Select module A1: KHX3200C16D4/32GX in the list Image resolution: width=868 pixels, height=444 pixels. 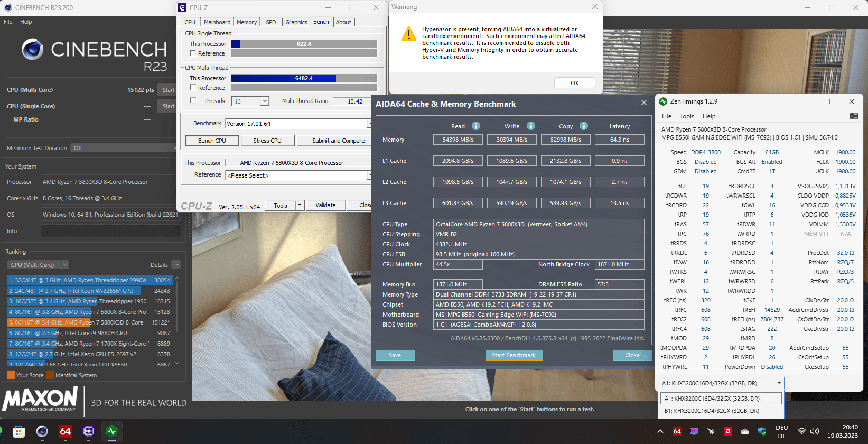722,399
